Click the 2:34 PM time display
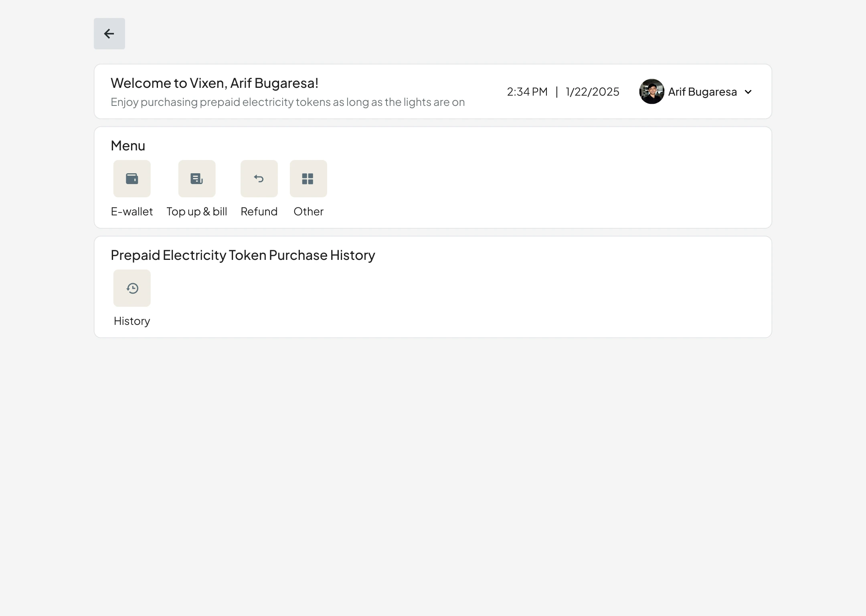 [527, 92]
